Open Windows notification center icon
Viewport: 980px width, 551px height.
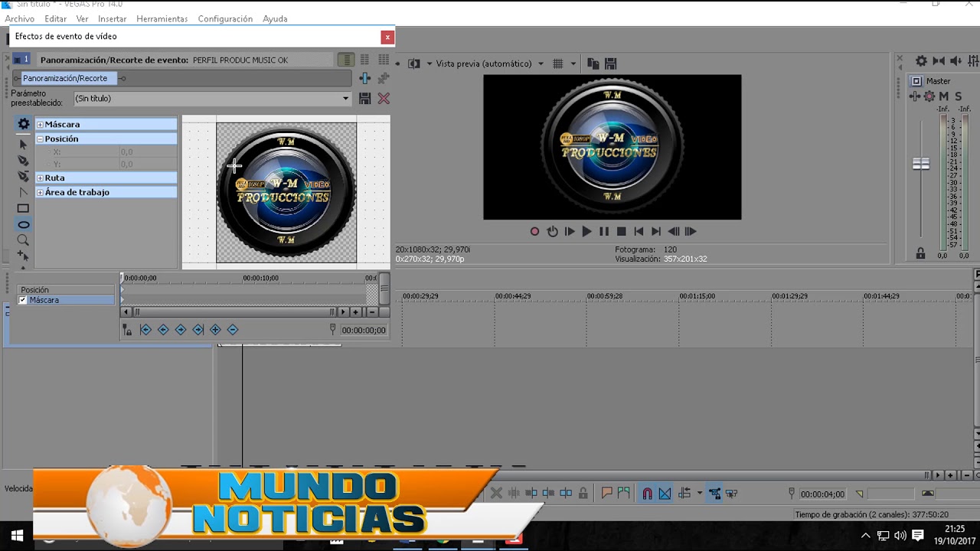tap(918, 535)
